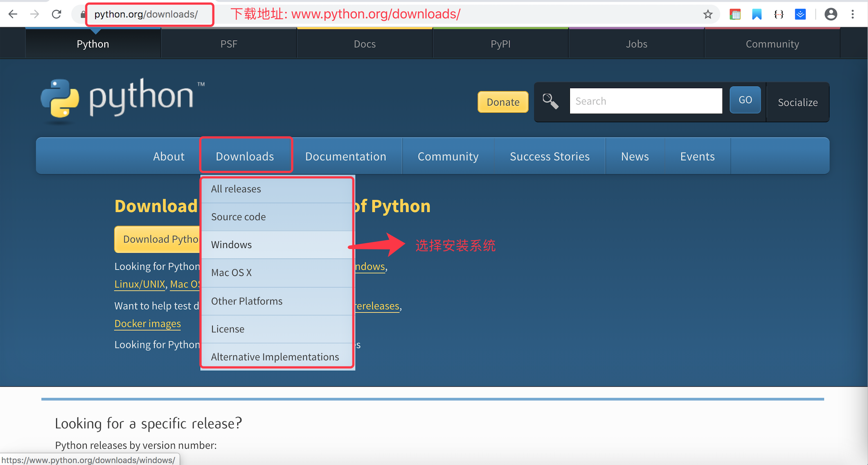Open Community in the main navigation
Image resolution: width=868 pixels, height=465 pixels.
coord(448,156)
